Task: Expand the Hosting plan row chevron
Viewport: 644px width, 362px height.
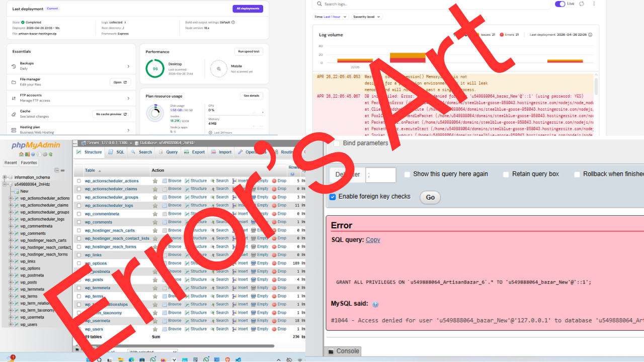Action: click(128, 130)
